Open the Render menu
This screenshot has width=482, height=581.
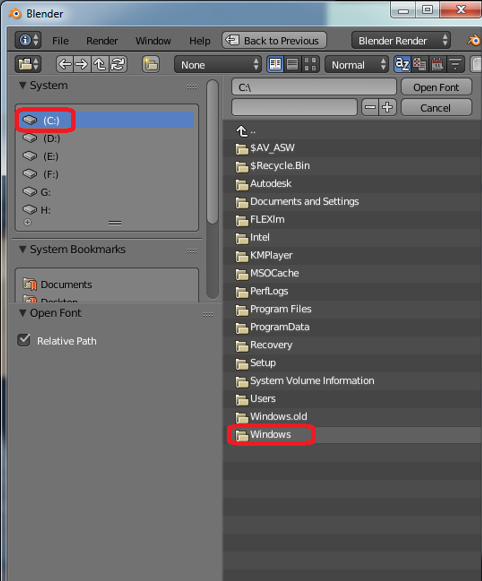coord(102,40)
